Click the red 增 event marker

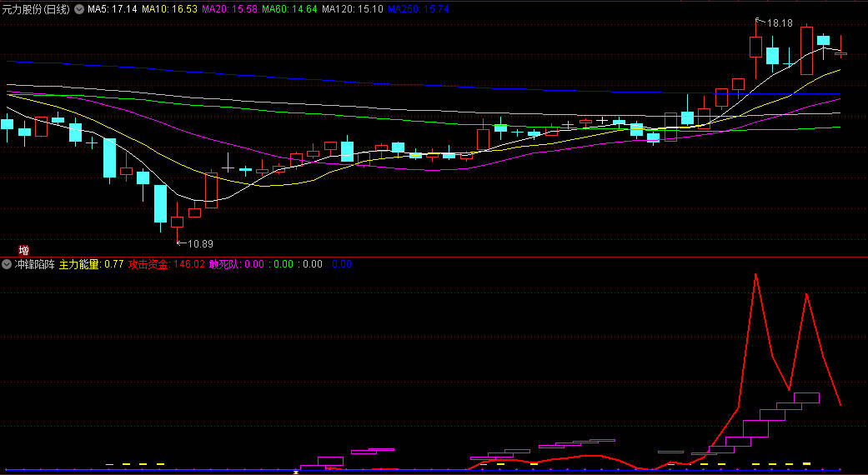[x=24, y=251]
